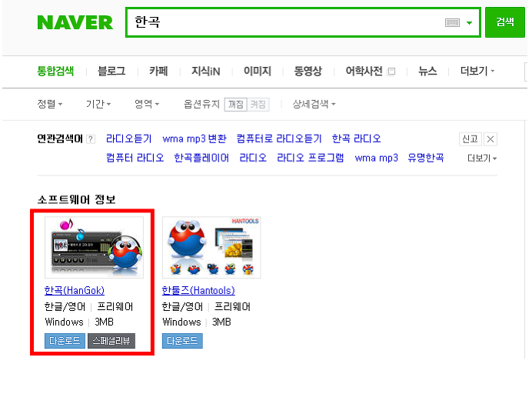
Task: Open the 한곡(HanGok) player thumbnail
Action: 94,247
